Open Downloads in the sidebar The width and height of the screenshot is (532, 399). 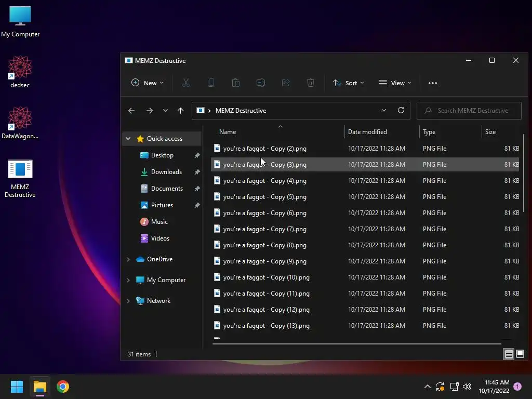coord(166,171)
